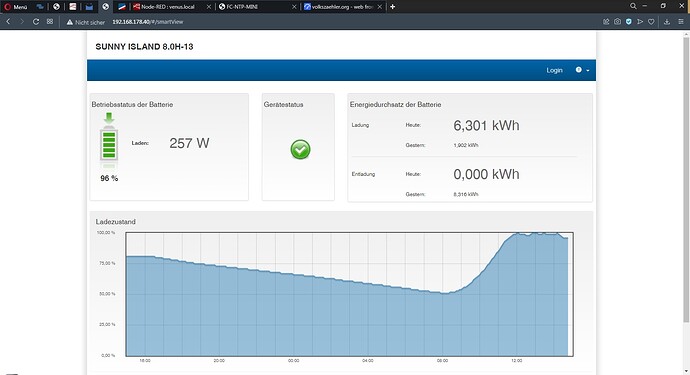The width and height of the screenshot is (690, 375).
Task: Take a snapshot with the camera icon
Action: (x=617, y=22)
